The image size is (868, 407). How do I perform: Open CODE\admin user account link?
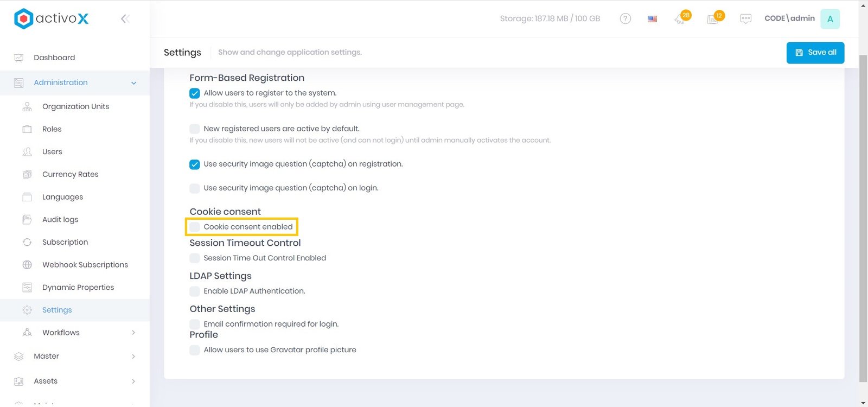point(789,18)
